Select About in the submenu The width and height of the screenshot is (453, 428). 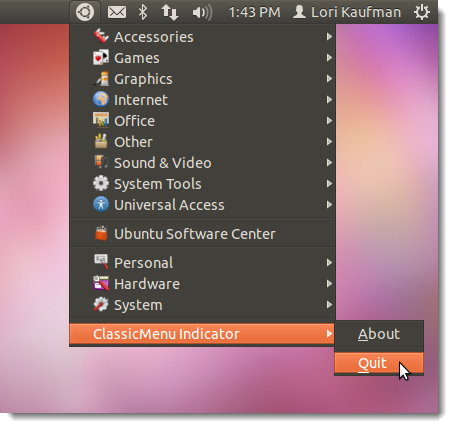[x=379, y=334]
